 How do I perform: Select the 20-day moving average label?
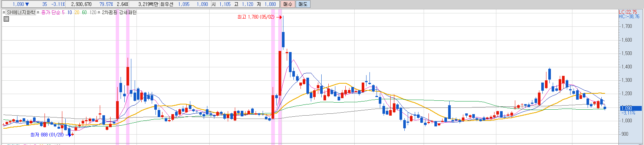(x=77, y=12)
